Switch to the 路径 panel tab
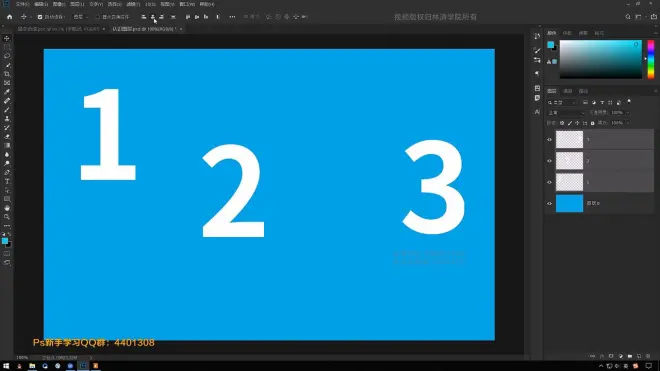Viewport: 660px width, 371px height. point(583,91)
